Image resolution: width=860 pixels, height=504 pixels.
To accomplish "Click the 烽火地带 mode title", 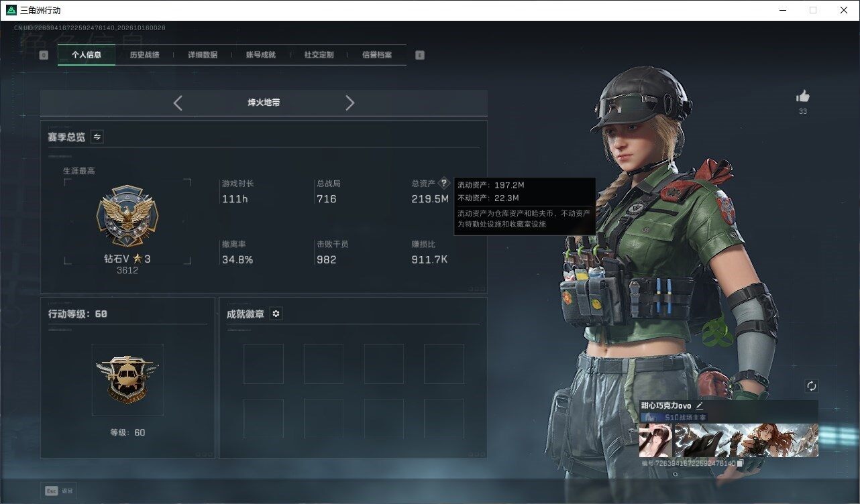I will [x=264, y=103].
